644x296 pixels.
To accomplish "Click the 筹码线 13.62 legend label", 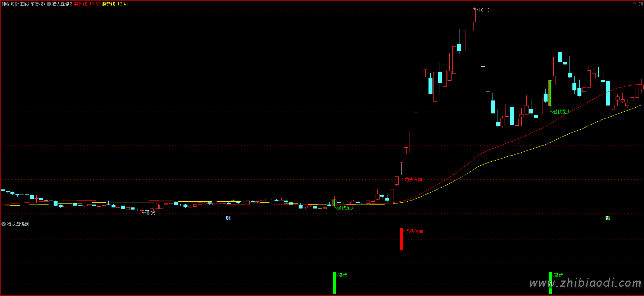I will (x=87, y=4).
